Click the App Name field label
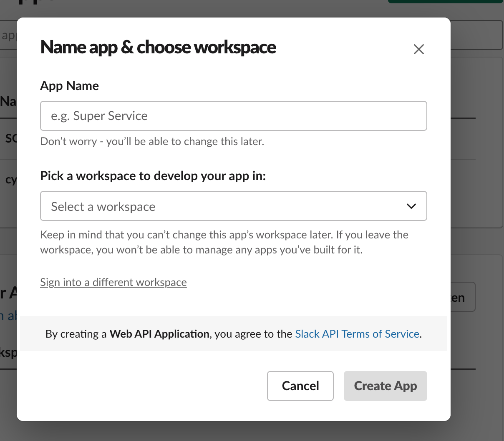504x441 pixels. [70, 86]
